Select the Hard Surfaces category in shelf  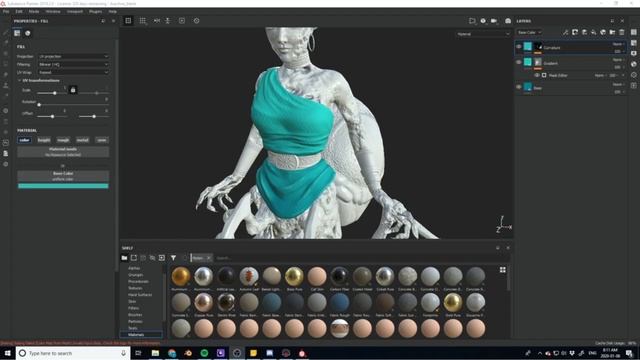(140, 295)
